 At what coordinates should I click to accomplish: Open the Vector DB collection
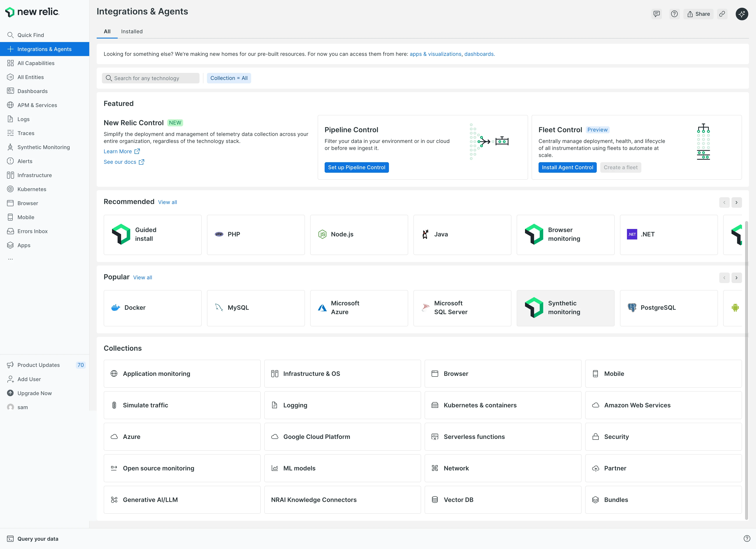[x=503, y=500]
